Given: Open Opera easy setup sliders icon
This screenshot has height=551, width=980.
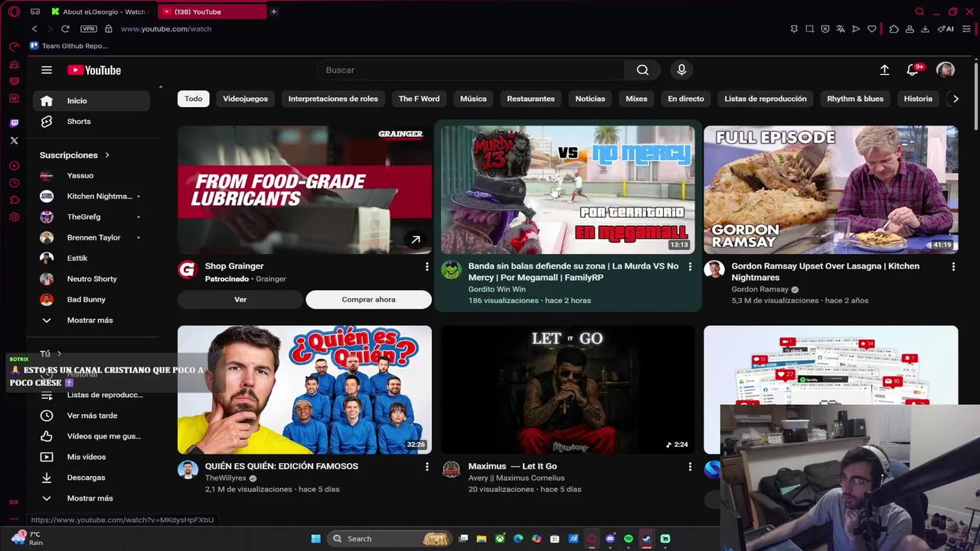Looking at the screenshot, I should click(968, 29).
